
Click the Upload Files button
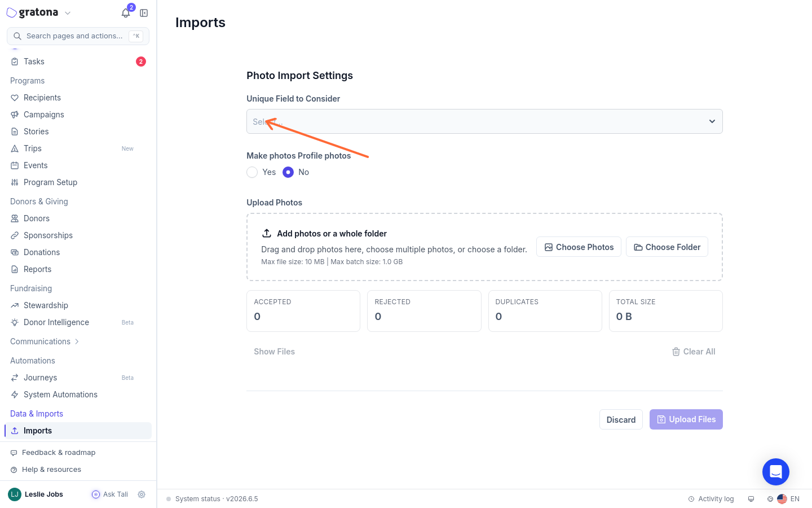tap(686, 419)
